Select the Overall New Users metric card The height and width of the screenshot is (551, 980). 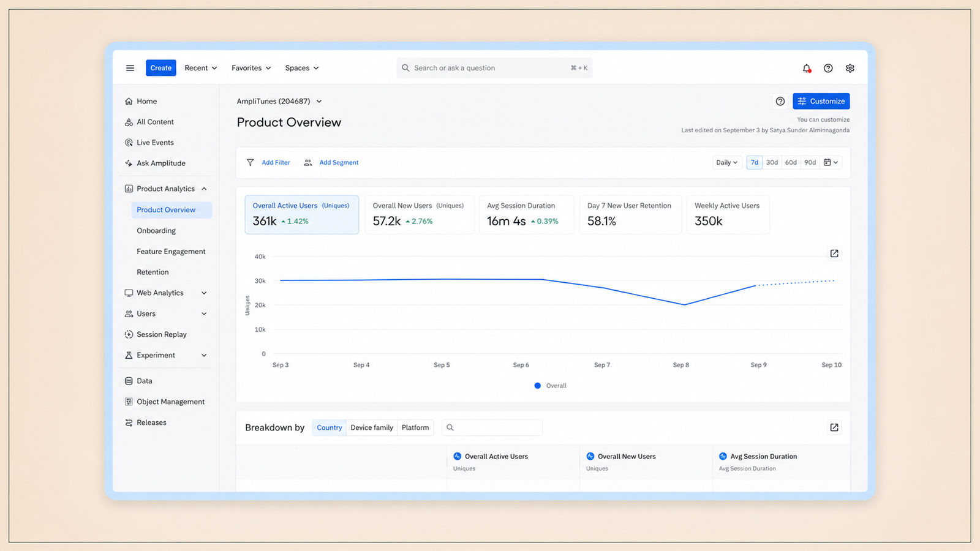pos(420,215)
